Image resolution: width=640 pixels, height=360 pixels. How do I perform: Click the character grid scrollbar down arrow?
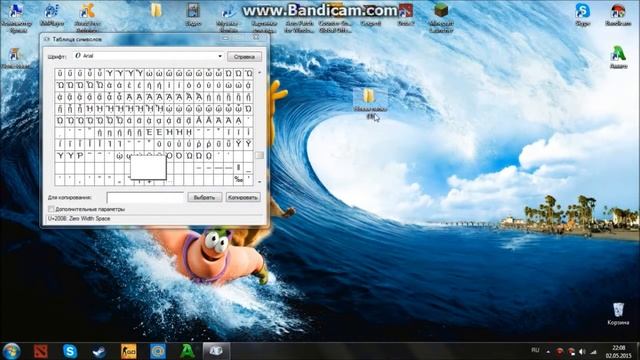click(x=260, y=182)
